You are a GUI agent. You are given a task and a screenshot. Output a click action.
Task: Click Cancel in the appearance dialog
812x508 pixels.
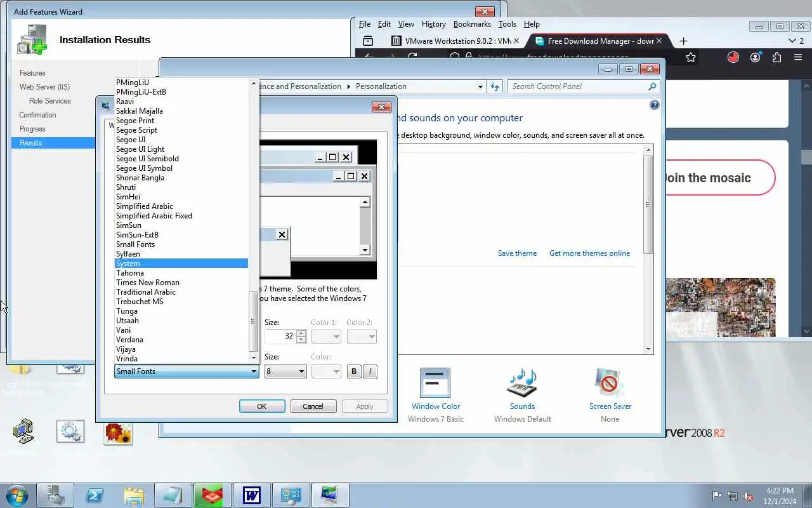(x=313, y=406)
